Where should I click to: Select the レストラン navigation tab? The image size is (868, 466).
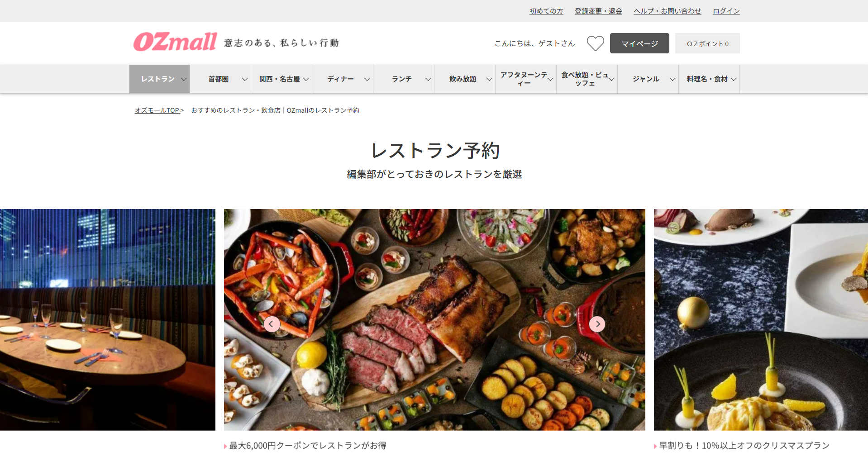159,79
